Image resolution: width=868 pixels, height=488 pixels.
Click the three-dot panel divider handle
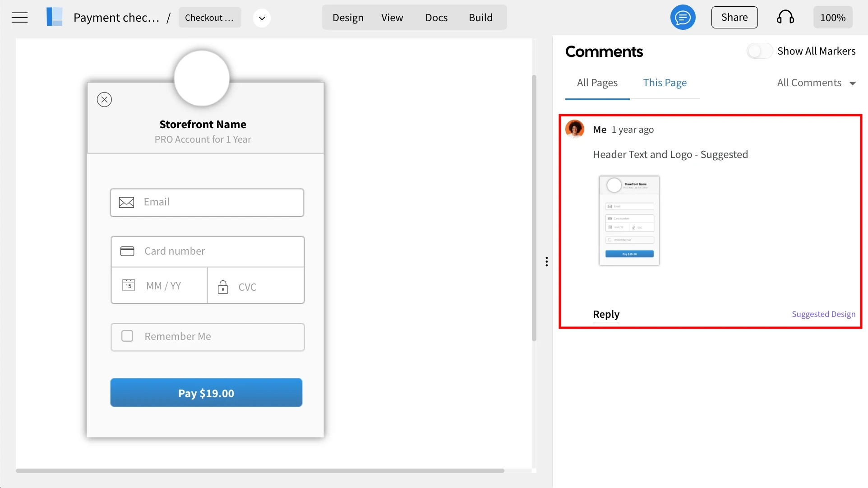[x=546, y=261]
